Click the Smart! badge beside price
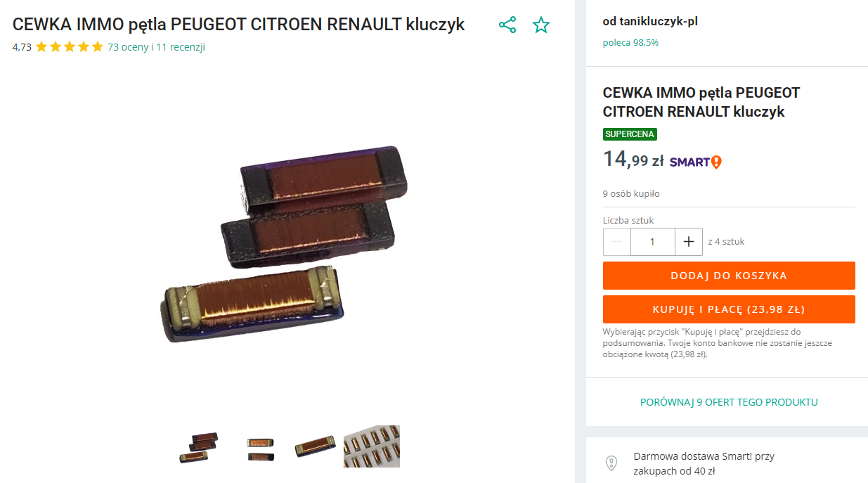The height and width of the screenshot is (483, 868). [x=696, y=162]
